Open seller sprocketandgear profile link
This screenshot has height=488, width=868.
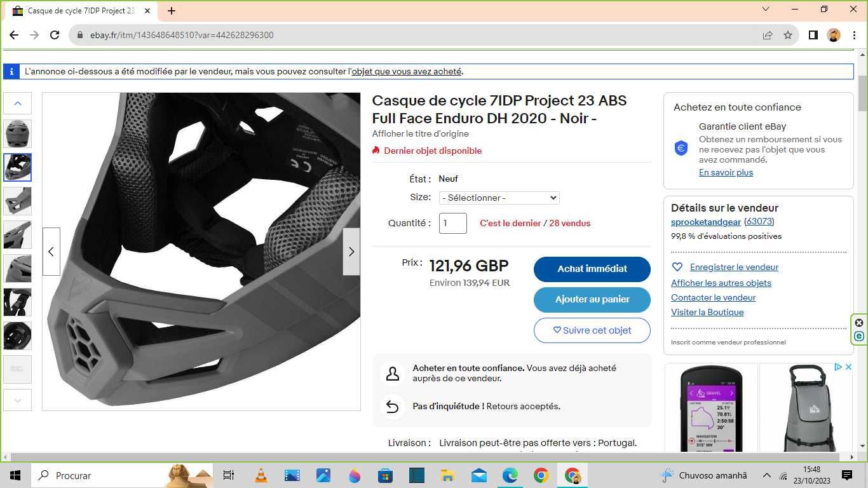coord(706,222)
